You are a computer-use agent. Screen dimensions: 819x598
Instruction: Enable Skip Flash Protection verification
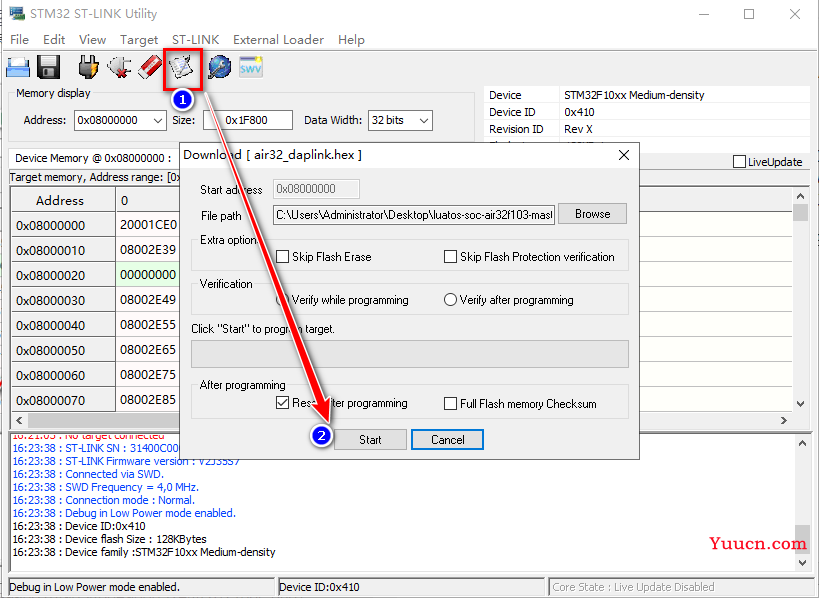[450, 256]
